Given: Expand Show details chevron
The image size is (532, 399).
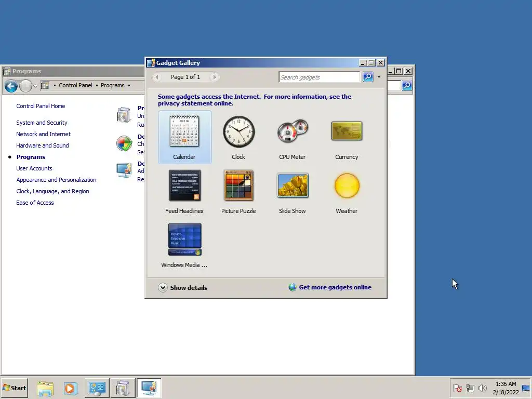Looking at the screenshot, I should [x=163, y=288].
